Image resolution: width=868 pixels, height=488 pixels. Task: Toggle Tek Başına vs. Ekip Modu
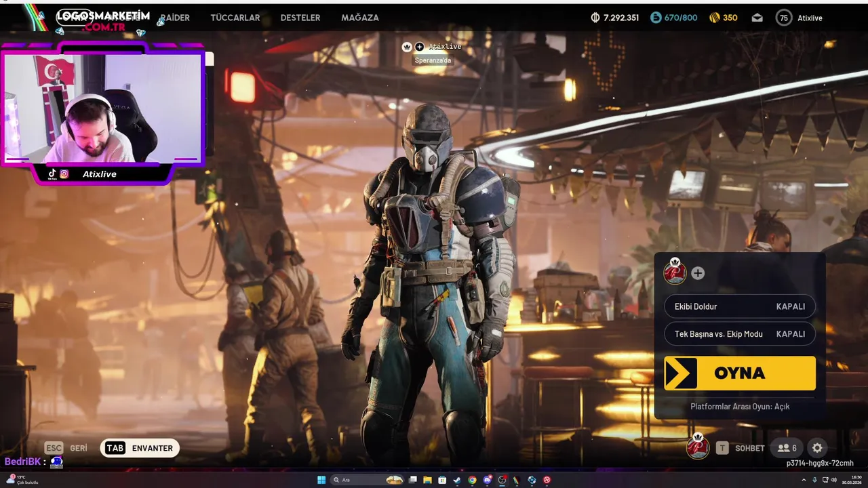[x=740, y=334]
